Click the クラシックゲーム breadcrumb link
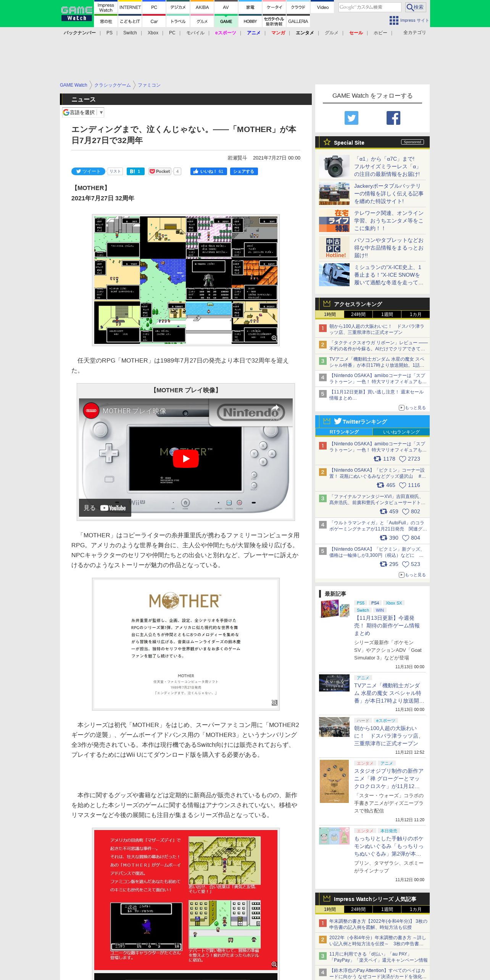Screen dimensions: 490x980 click(112, 85)
